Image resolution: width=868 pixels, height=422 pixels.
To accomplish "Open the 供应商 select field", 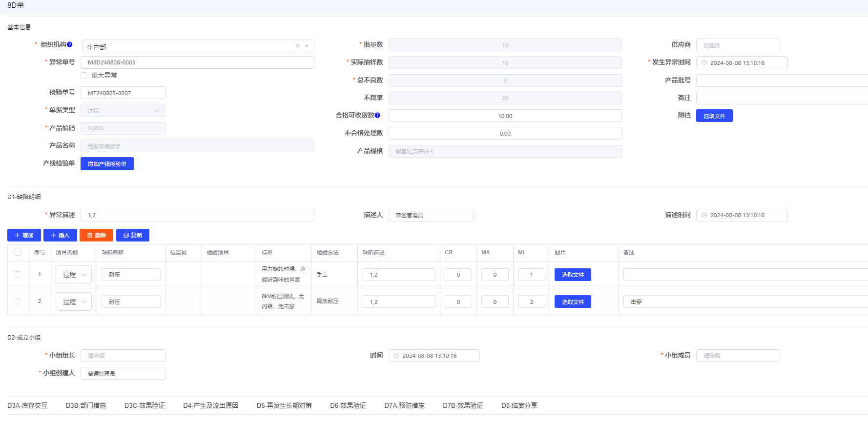I will [x=738, y=45].
